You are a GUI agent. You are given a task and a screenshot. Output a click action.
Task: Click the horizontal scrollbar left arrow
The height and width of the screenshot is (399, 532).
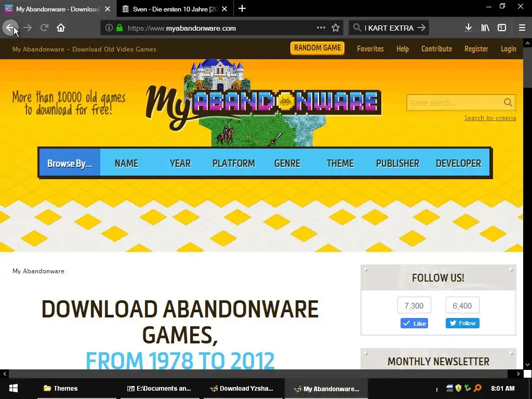pyautogui.click(x=4, y=374)
